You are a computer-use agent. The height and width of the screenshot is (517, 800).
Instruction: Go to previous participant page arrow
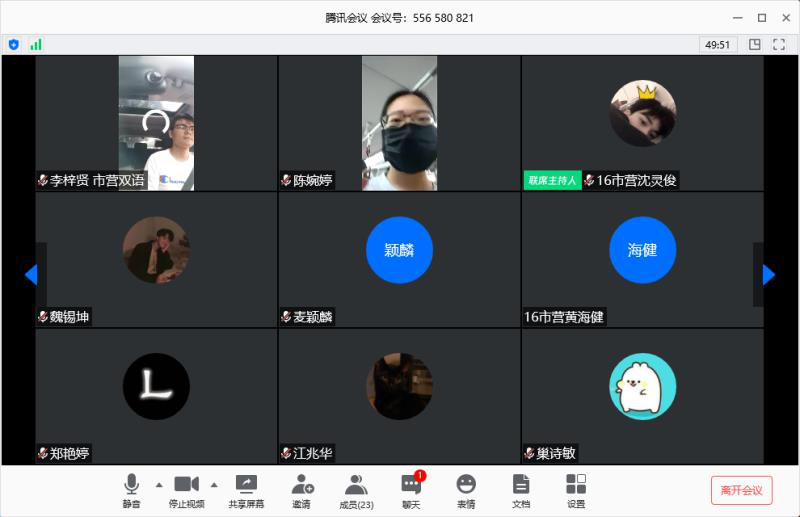[31, 275]
